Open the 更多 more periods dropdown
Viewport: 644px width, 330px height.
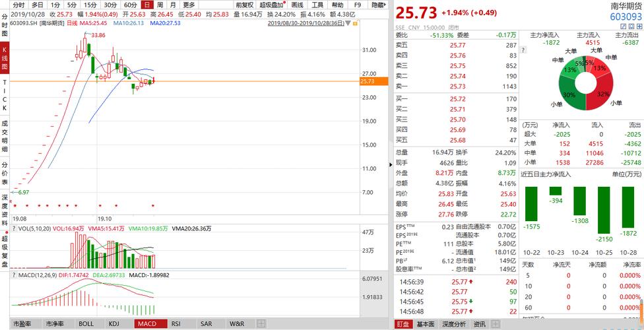pos(189,5)
